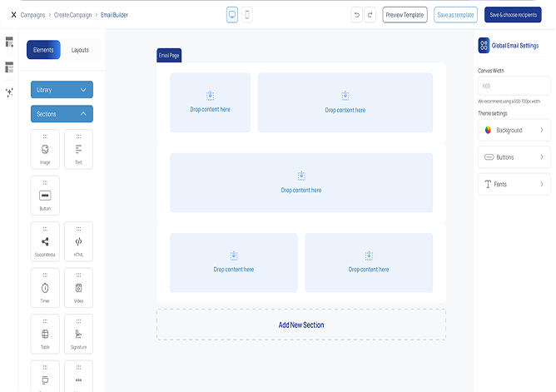Select the Table element
Viewport: 556px width, 392px height.
(x=45, y=334)
